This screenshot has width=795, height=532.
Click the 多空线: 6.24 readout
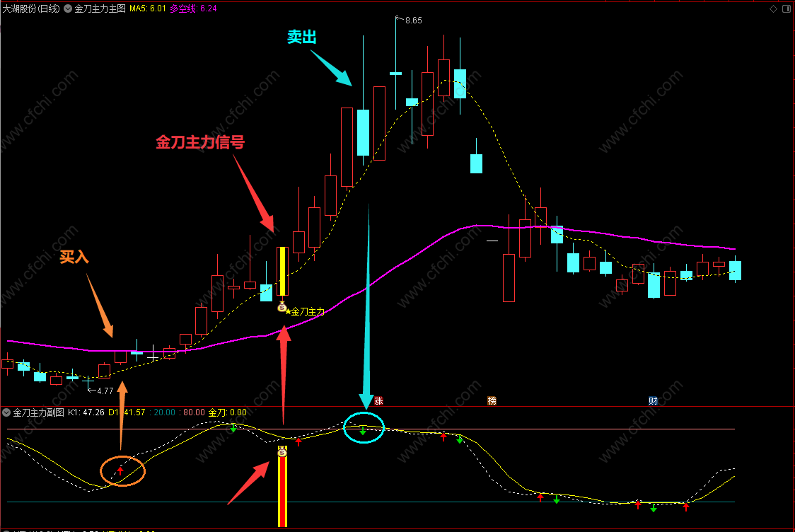(x=193, y=8)
